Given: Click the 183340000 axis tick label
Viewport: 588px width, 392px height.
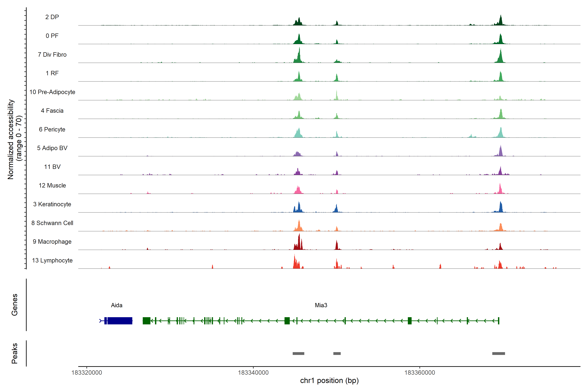Looking at the screenshot, I should 253,373.
